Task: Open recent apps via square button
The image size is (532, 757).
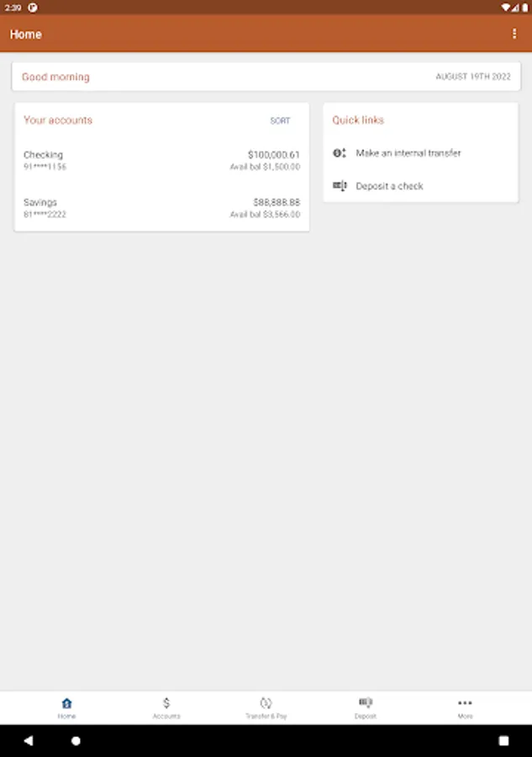Action: click(503, 740)
